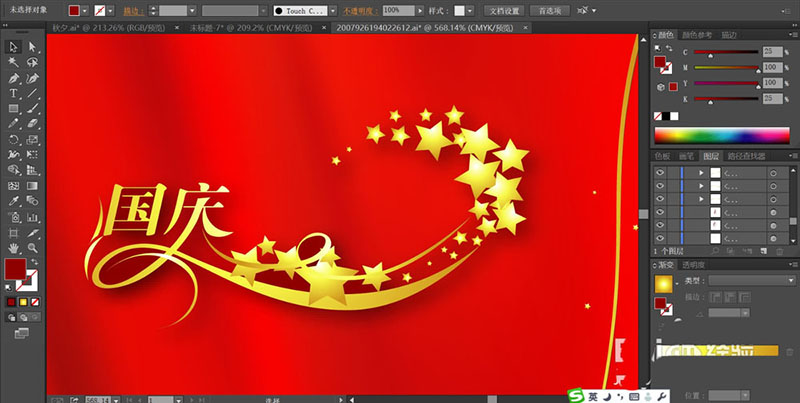800x403 pixels.
Task: Create new layer in Layers panel
Action: (x=763, y=251)
